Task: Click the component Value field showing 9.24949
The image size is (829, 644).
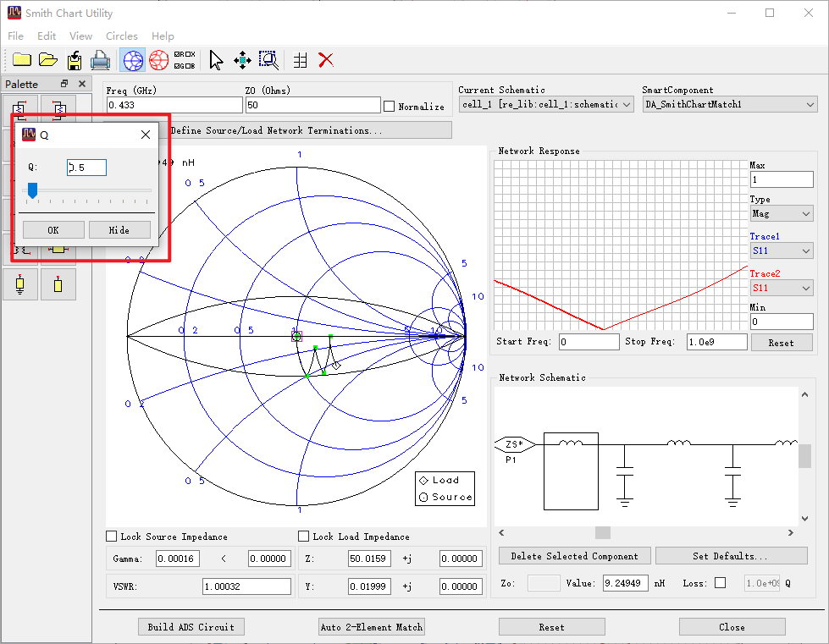Action: pyautogui.click(x=626, y=583)
